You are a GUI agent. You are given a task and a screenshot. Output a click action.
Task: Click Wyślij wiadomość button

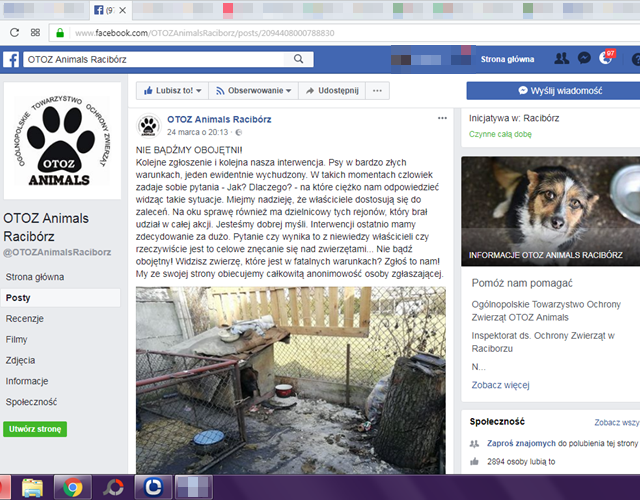coord(560,91)
